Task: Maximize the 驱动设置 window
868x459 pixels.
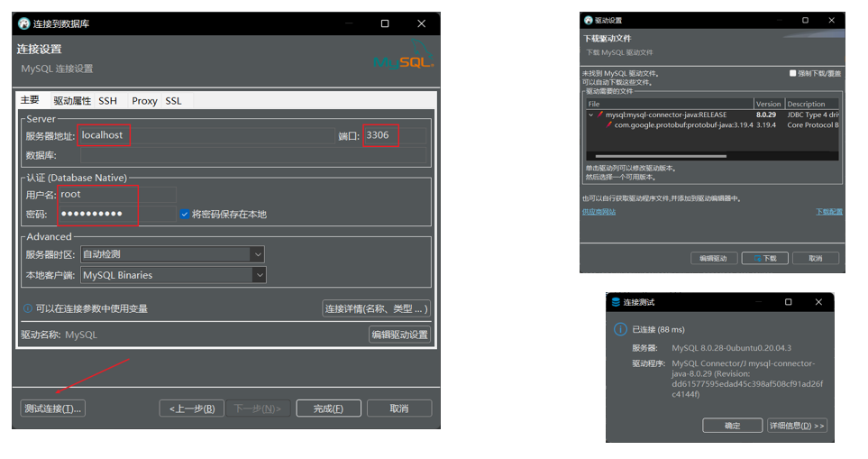Action: click(x=805, y=20)
